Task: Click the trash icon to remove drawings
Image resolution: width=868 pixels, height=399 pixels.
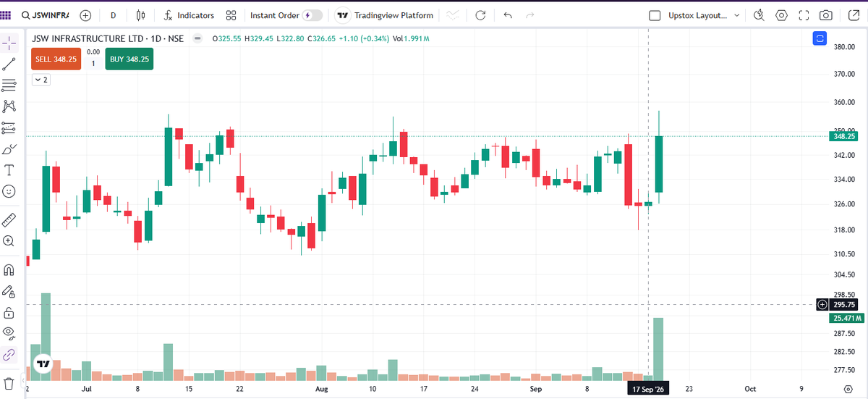Action: point(9,382)
